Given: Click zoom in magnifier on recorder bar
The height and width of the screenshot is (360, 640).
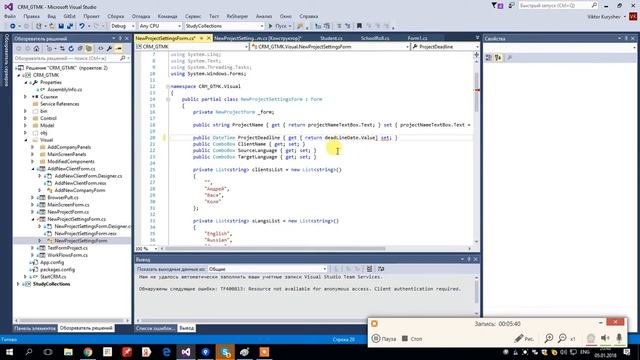Looking at the screenshot, I should click(549, 338).
